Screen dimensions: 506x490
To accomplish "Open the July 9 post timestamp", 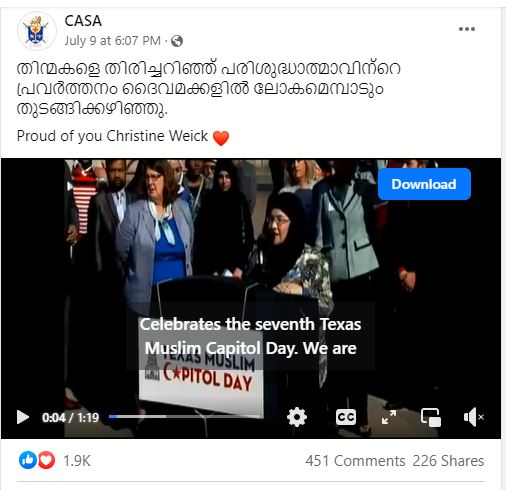I will (x=112, y=41).
